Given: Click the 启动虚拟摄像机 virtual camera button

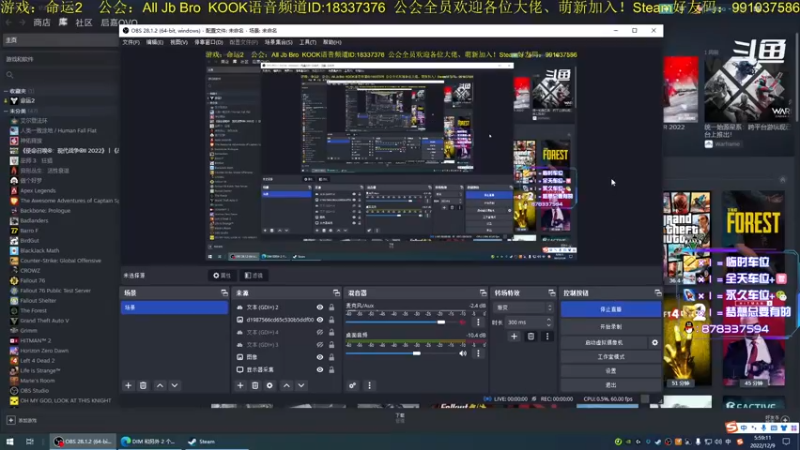Looking at the screenshot, I should click(604, 342).
